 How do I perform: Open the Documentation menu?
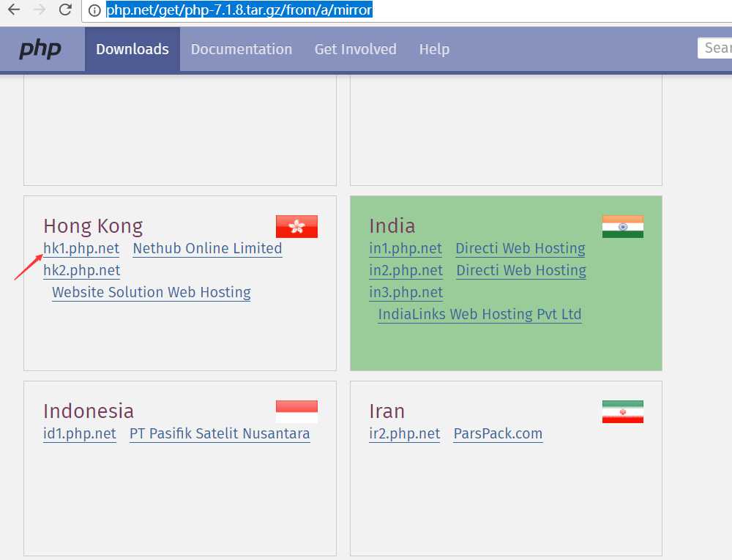[x=242, y=49]
